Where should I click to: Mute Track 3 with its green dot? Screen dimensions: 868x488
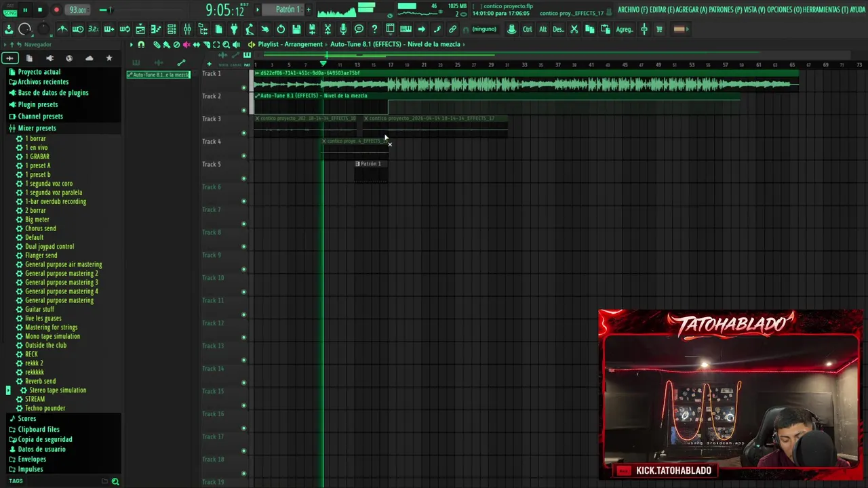[x=244, y=133]
